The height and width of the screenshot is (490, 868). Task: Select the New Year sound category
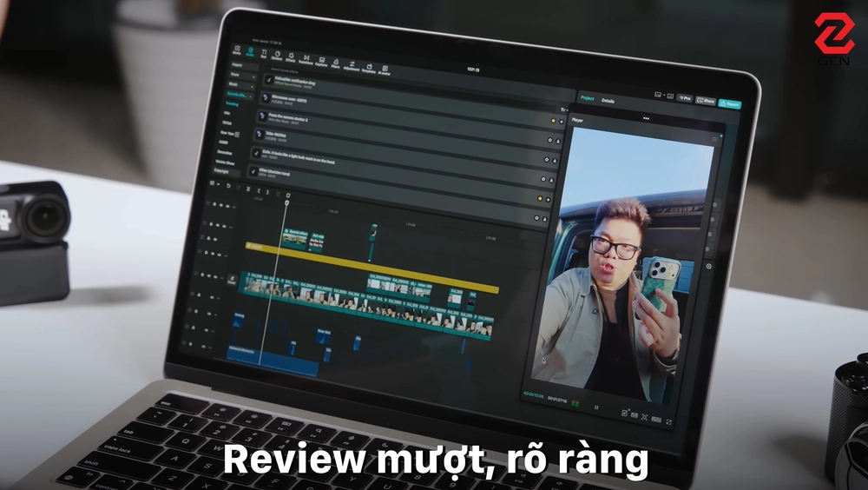[229, 134]
